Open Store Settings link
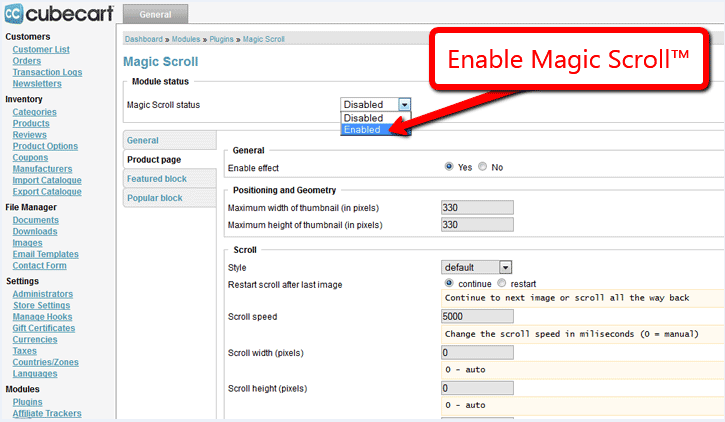Screen dimensions: 725x422 tap(42, 306)
